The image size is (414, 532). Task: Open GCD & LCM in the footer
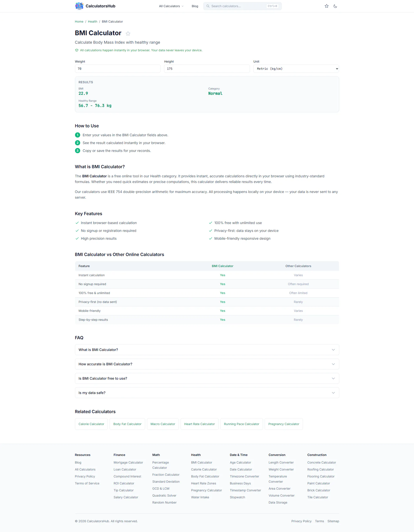click(161, 489)
